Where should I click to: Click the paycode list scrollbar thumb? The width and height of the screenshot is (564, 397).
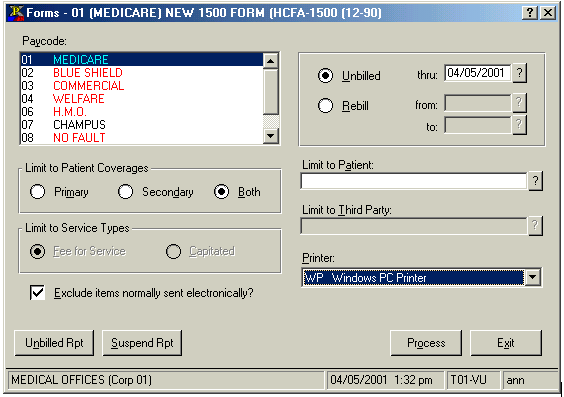coord(270,91)
